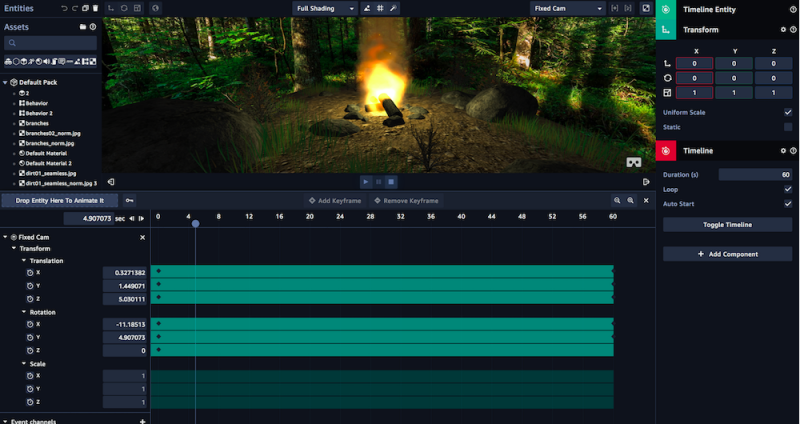Collapse the Rotation group in timeline
Screen dimensions: 800x424
24,312
